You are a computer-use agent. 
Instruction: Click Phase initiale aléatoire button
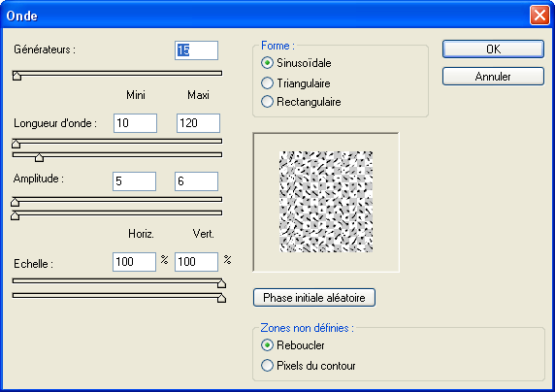point(314,298)
